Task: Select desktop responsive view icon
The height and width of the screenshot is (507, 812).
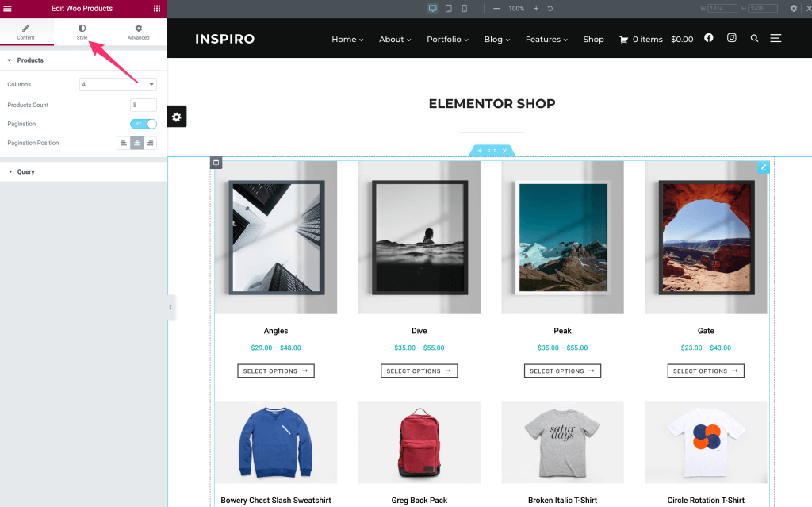Action: 433,8
